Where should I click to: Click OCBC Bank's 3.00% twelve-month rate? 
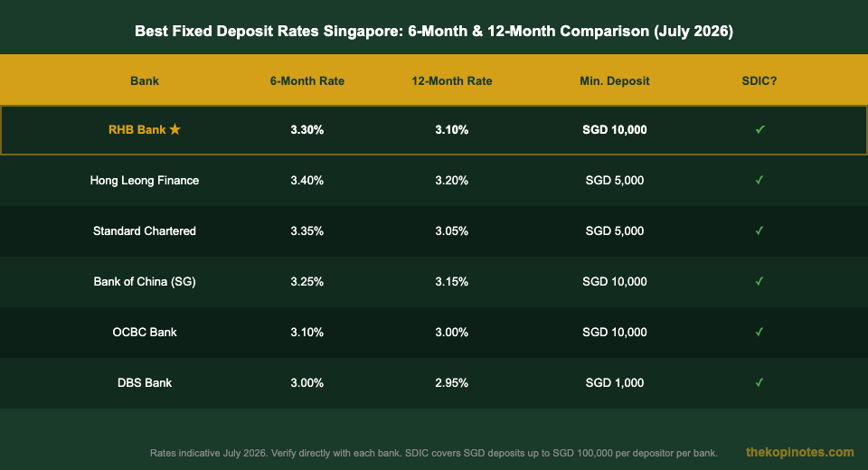point(452,332)
